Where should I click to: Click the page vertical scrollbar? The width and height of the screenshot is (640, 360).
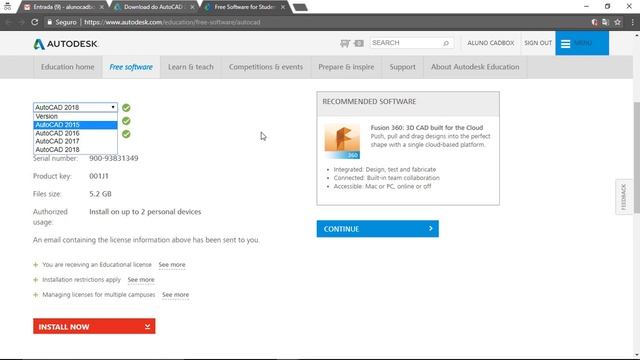[x=636, y=157]
